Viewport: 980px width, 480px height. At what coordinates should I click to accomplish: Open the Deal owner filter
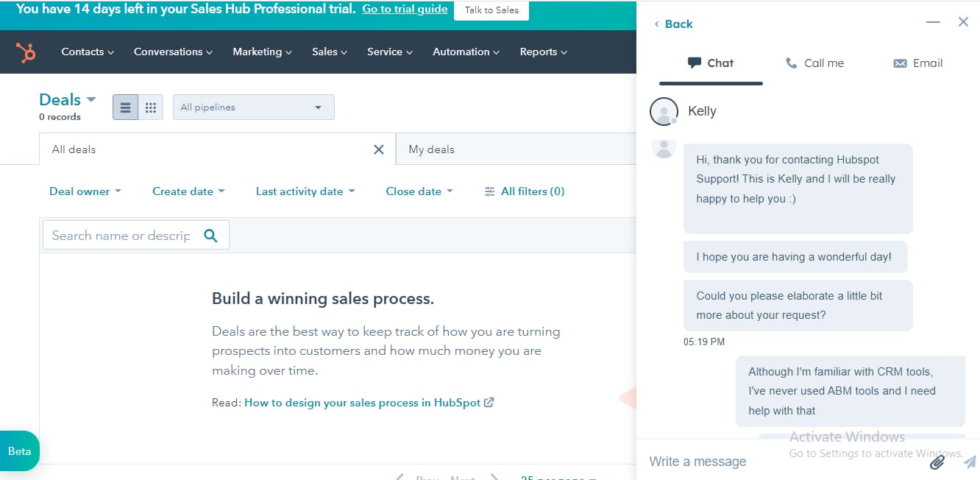click(x=85, y=191)
